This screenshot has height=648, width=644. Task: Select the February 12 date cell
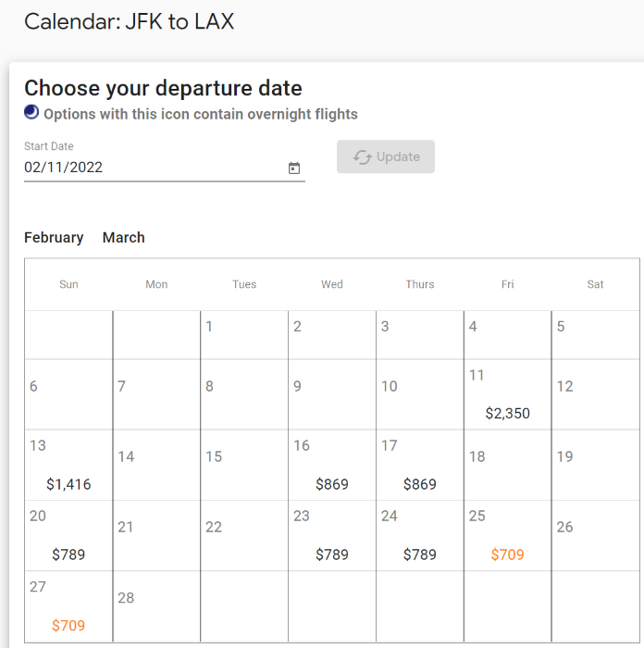(595, 394)
